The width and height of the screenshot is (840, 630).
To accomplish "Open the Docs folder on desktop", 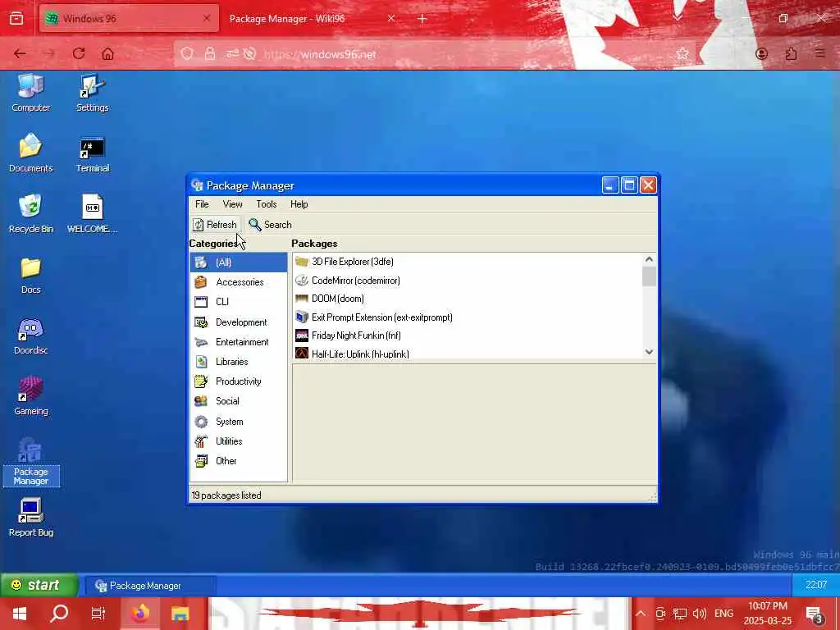I will 30,276.
